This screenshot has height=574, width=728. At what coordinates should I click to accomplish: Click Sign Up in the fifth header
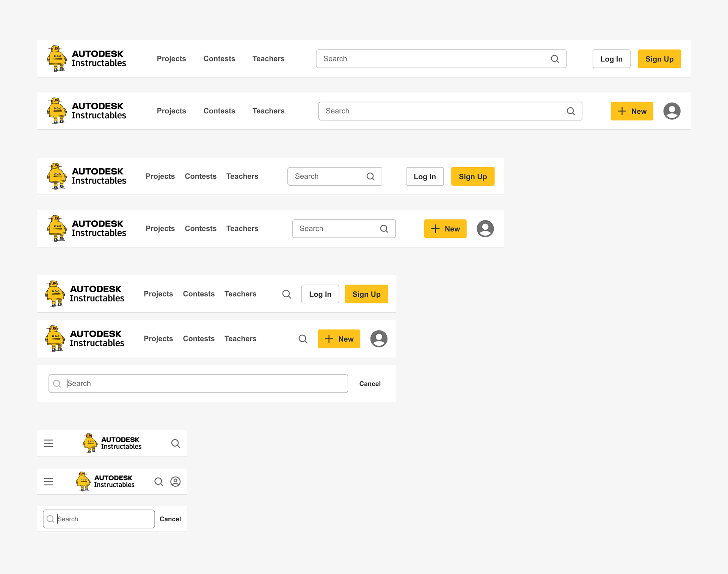(x=366, y=294)
